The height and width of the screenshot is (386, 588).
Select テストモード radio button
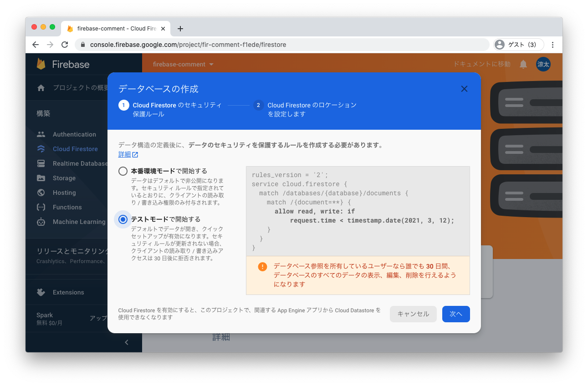coord(123,219)
